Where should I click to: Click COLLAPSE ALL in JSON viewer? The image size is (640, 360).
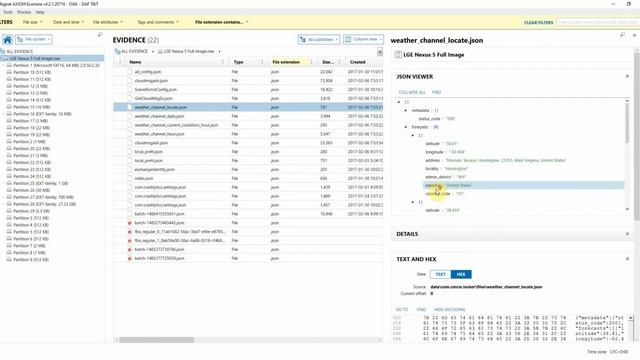[412, 92]
